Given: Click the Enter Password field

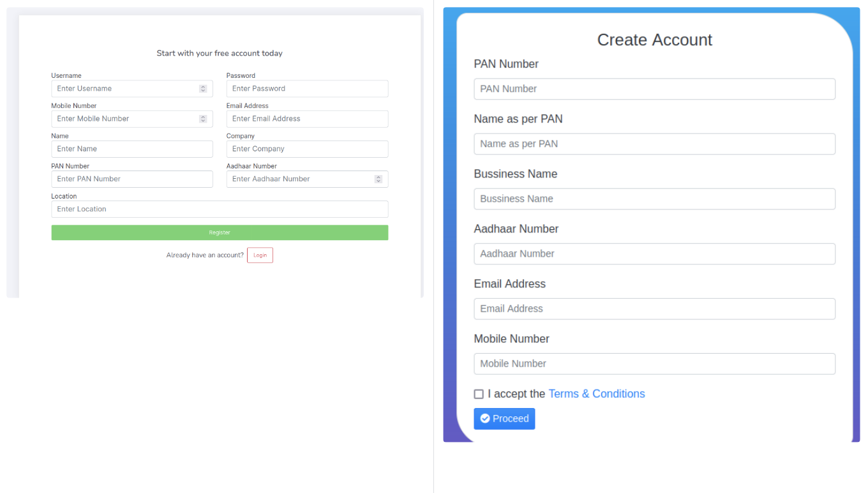Looking at the screenshot, I should click(x=307, y=89).
